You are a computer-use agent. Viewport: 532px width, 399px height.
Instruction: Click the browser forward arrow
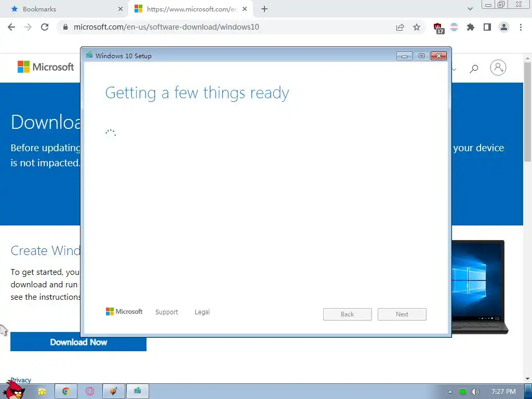28,27
